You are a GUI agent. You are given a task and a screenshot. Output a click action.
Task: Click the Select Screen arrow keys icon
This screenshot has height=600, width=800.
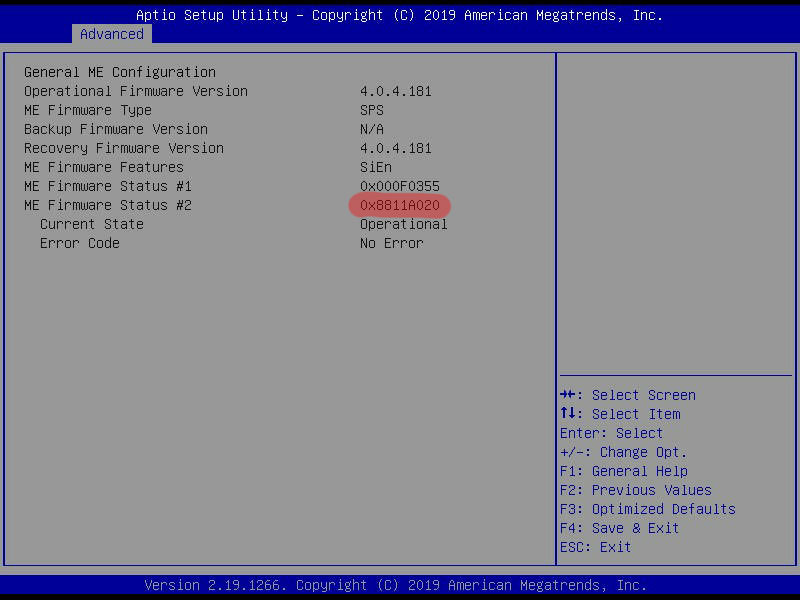[568, 394]
